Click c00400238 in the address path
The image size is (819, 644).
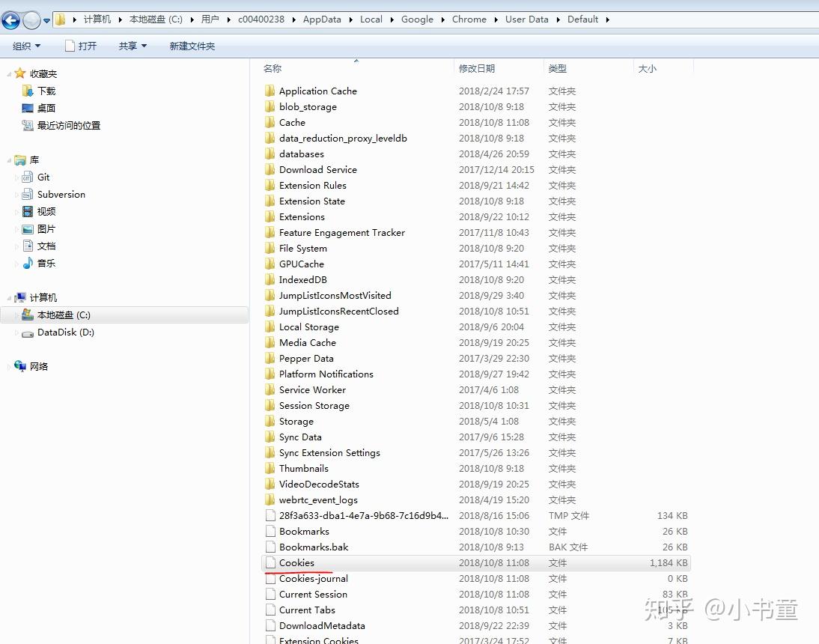pos(261,19)
